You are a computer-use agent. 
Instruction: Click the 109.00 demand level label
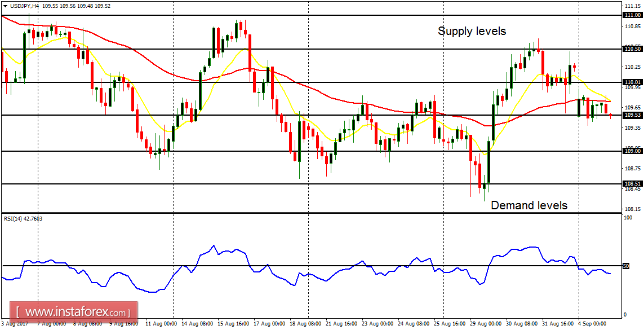632,151
